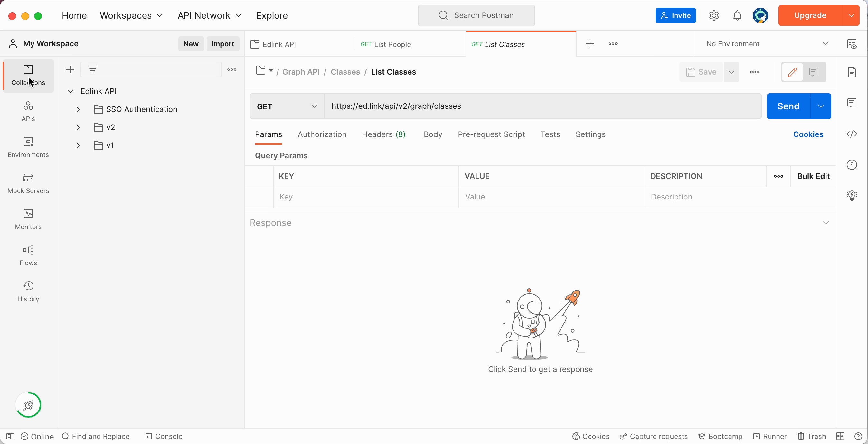Viewport: 868px width, 444px height.
Task: Open the Environments sidebar panel
Action: tap(28, 147)
